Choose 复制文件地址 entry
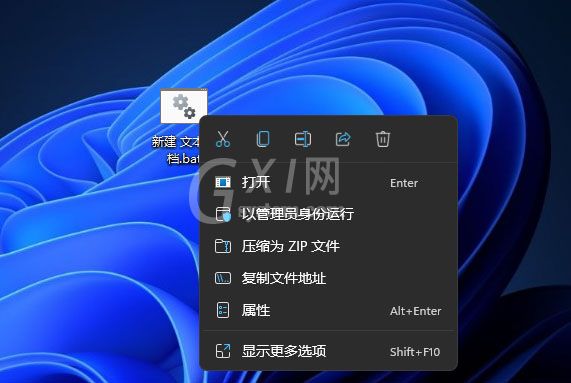 tap(329, 279)
